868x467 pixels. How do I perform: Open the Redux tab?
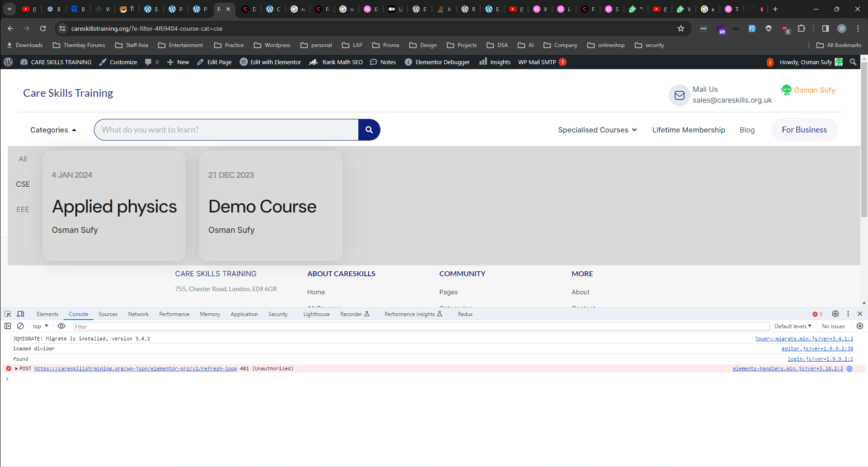465,314
